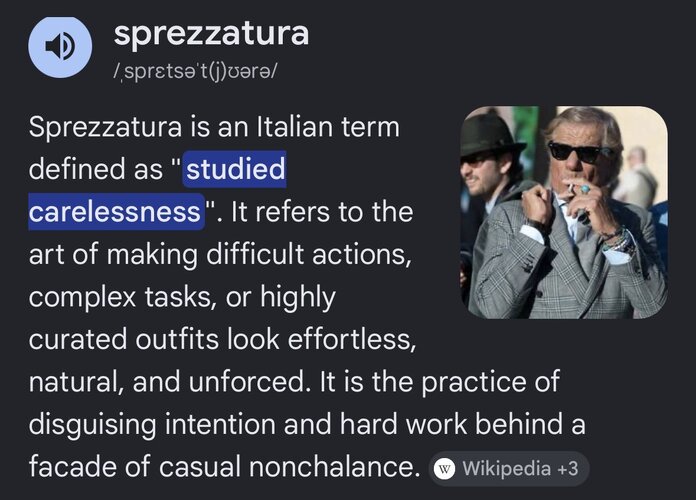Select the sprezzatura headword title

point(211,33)
